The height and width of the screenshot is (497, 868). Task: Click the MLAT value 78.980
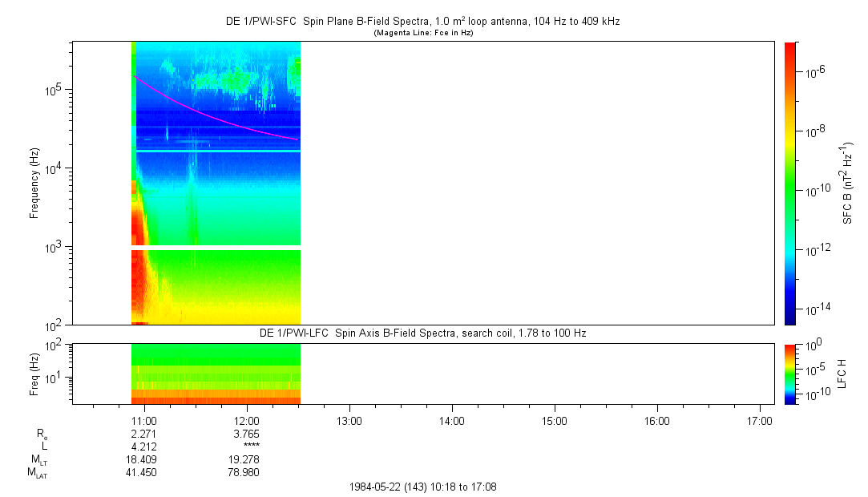coord(246,472)
